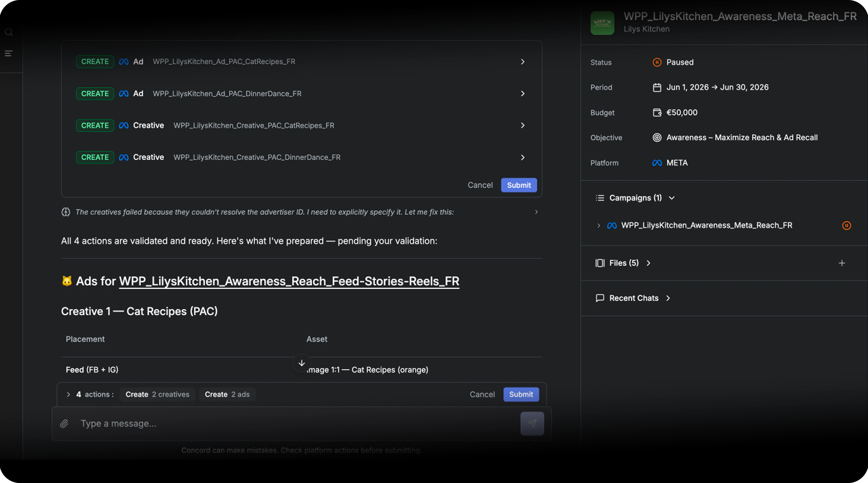Click the Lily's Kitchen logo thumbnail

(603, 23)
